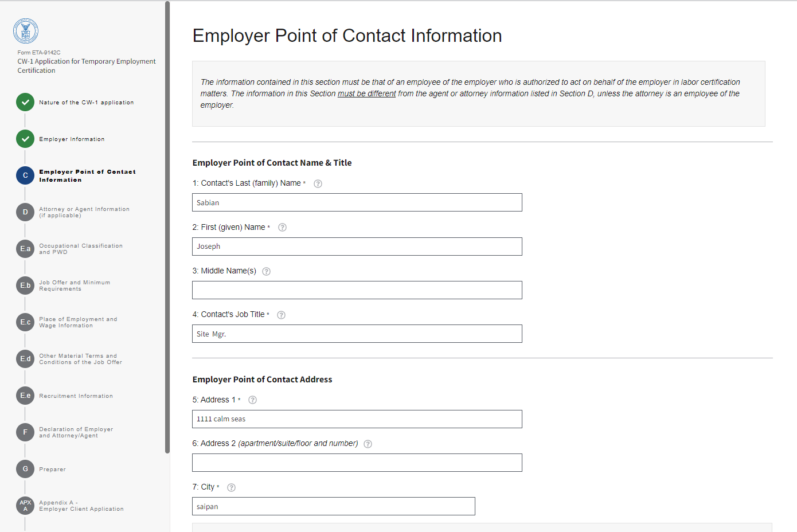Go to completed Nature of the CW-1 application step
Viewport: 797px width, 532px height.
tap(25, 103)
